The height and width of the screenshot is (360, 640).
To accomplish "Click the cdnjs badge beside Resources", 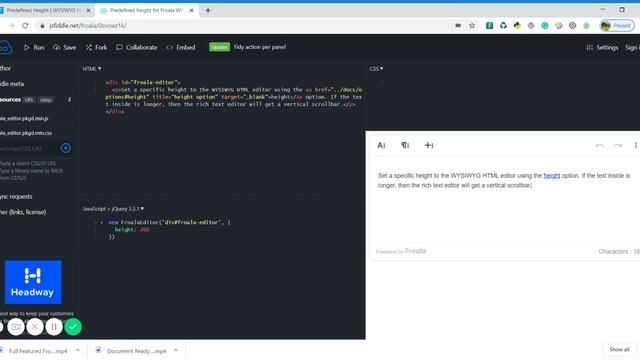I will (x=46, y=100).
